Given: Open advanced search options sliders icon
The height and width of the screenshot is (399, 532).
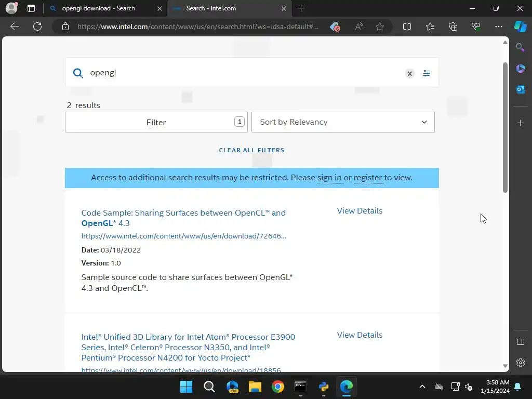Looking at the screenshot, I should tap(427, 73).
